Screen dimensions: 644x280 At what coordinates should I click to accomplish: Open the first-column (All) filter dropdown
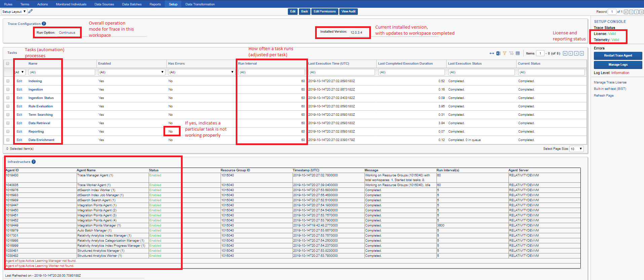[x=20, y=72]
